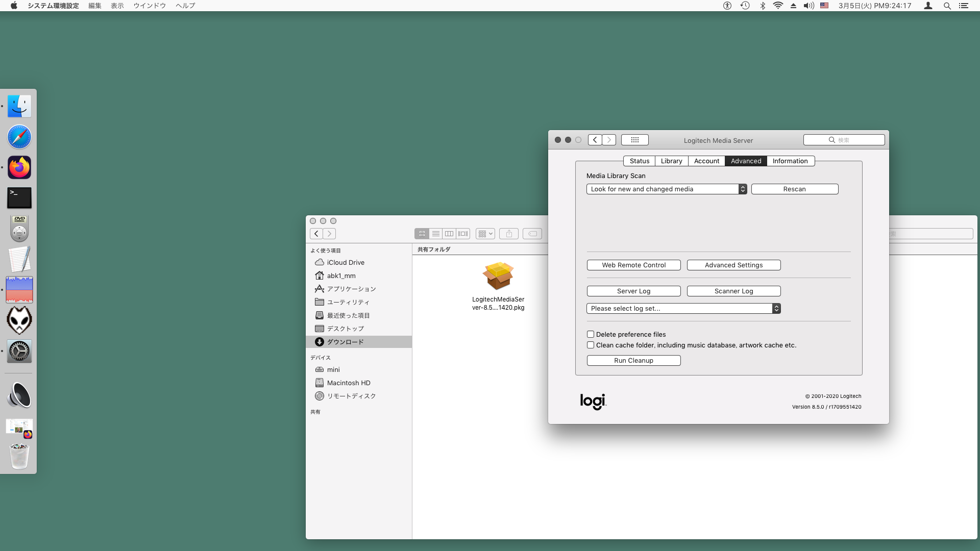Select リモートディスク in Finder sidebar
This screenshot has height=551, width=980.
pos(359,396)
